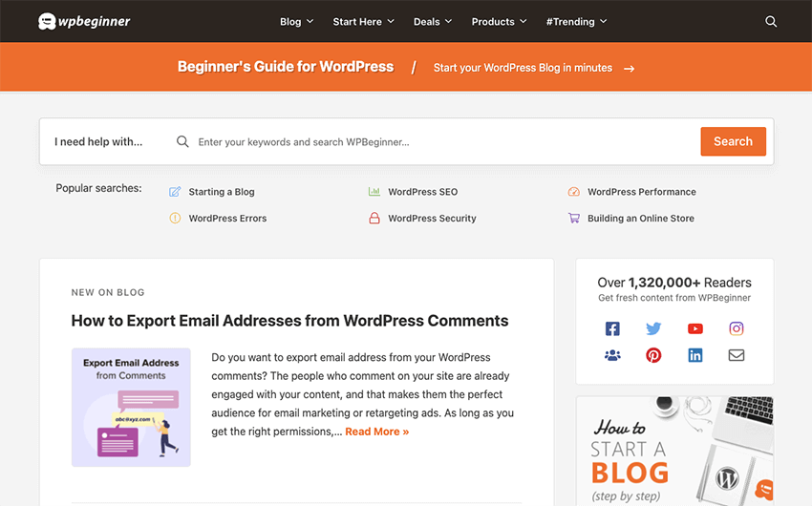812x506 pixels.
Task: Expand the Blog menu chevron
Action: coord(310,21)
